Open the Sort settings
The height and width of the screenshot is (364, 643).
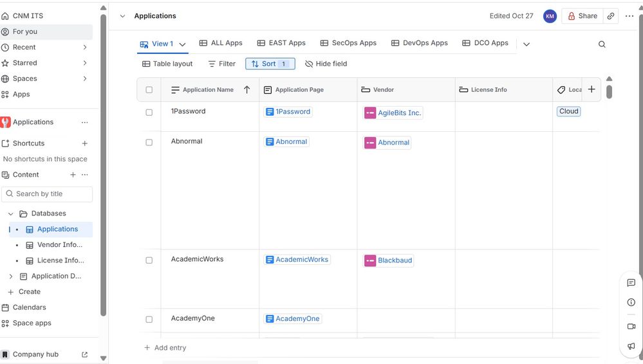270,64
